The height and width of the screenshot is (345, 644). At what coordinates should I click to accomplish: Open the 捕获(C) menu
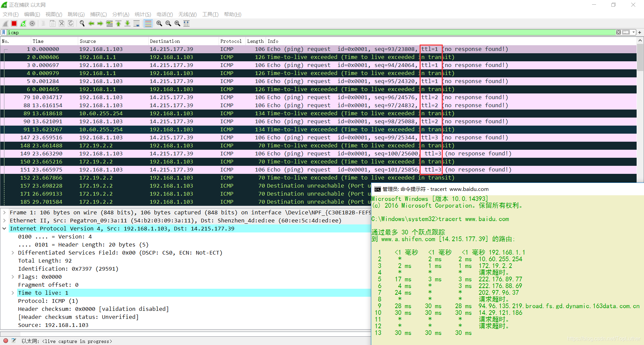[99, 14]
